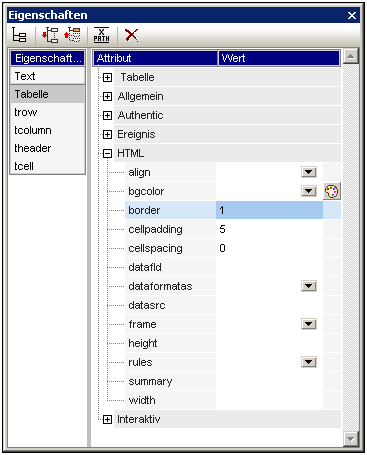Viewport: 367px width, 455px height.
Task: Click the width value field
Action: [x=269, y=400]
